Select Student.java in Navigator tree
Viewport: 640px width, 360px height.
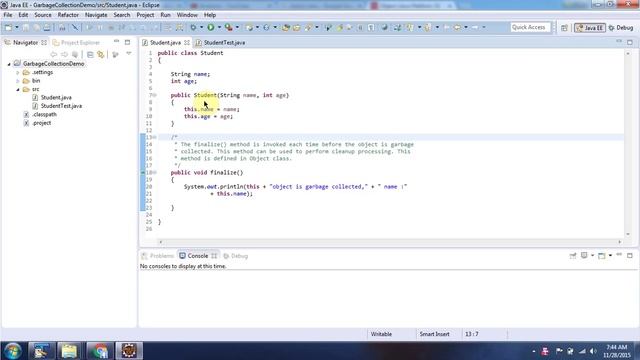(x=56, y=98)
